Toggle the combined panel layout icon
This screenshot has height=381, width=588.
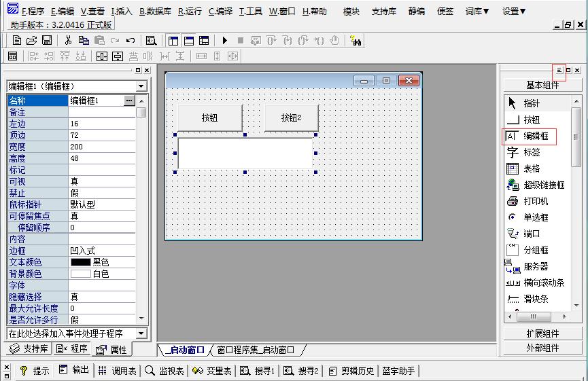tap(204, 41)
